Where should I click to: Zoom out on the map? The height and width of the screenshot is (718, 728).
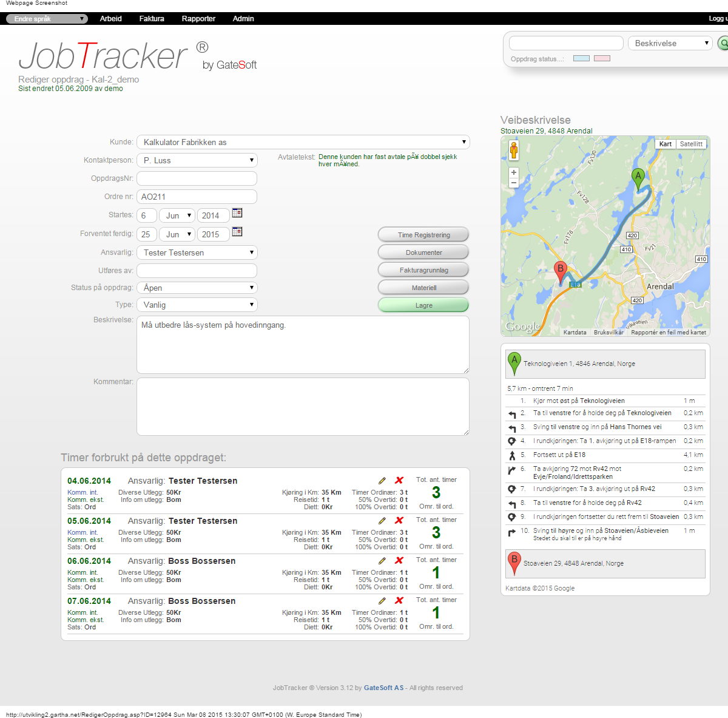click(x=514, y=183)
